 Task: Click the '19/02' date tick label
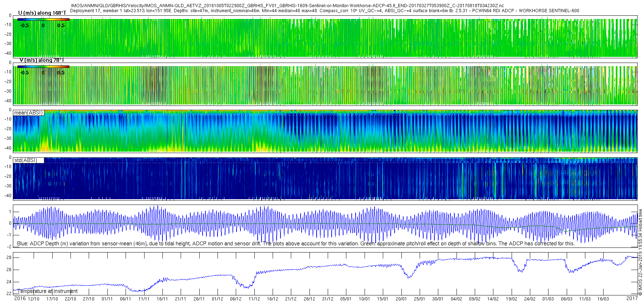[x=511, y=299]
